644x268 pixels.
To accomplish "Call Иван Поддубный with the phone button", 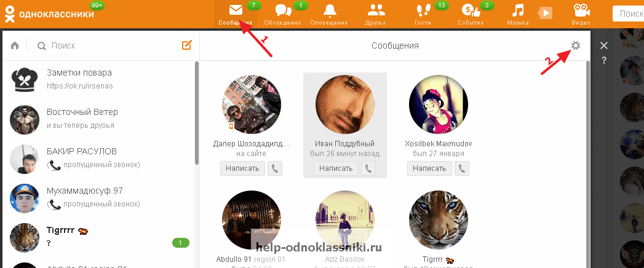I will click(x=368, y=168).
